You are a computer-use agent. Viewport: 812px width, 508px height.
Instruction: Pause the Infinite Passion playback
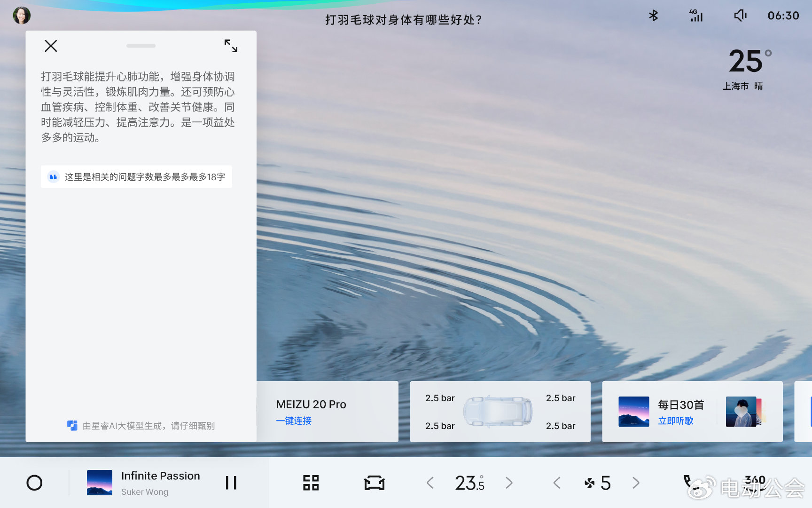pyautogui.click(x=231, y=483)
